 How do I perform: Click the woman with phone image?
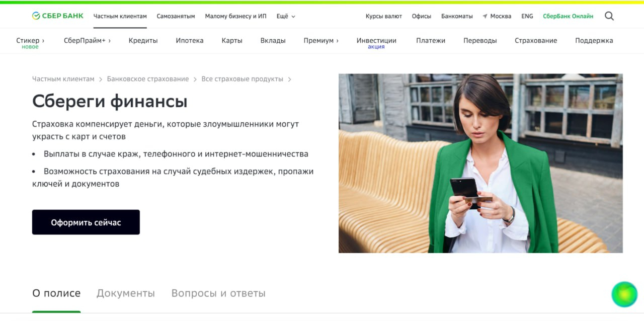(480, 164)
